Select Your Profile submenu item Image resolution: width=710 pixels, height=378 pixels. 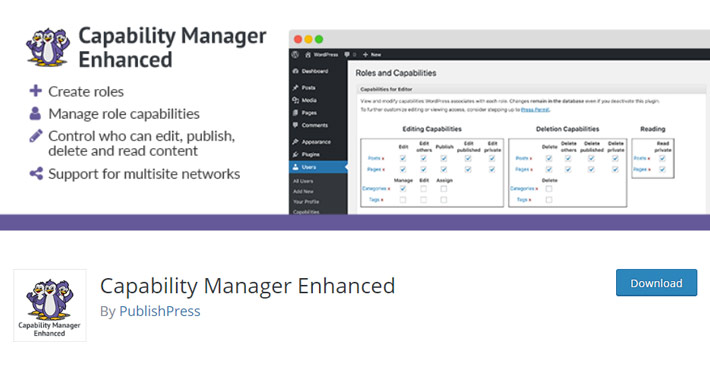click(306, 202)
